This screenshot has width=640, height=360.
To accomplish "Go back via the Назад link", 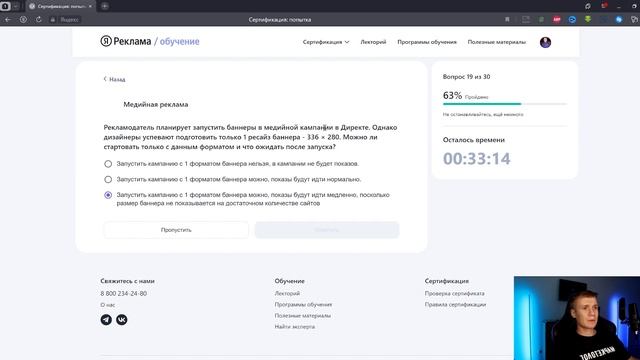I will [x=114, y=79].
